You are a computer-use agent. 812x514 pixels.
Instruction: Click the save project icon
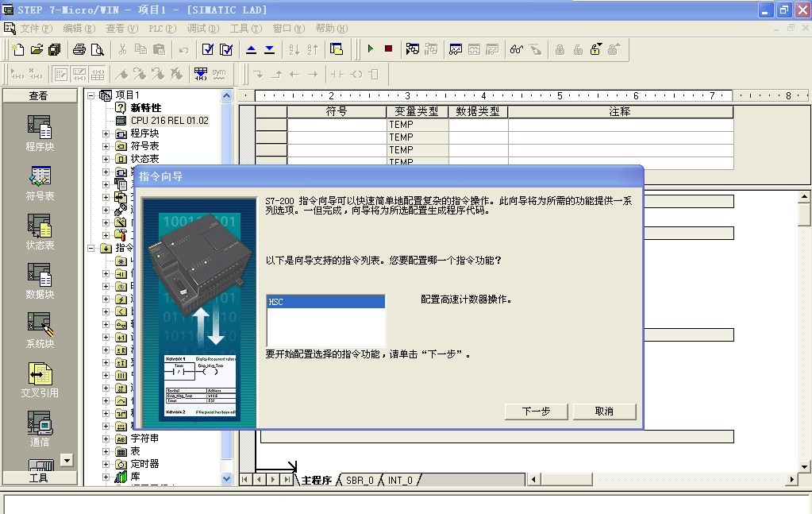pos(55,50)
